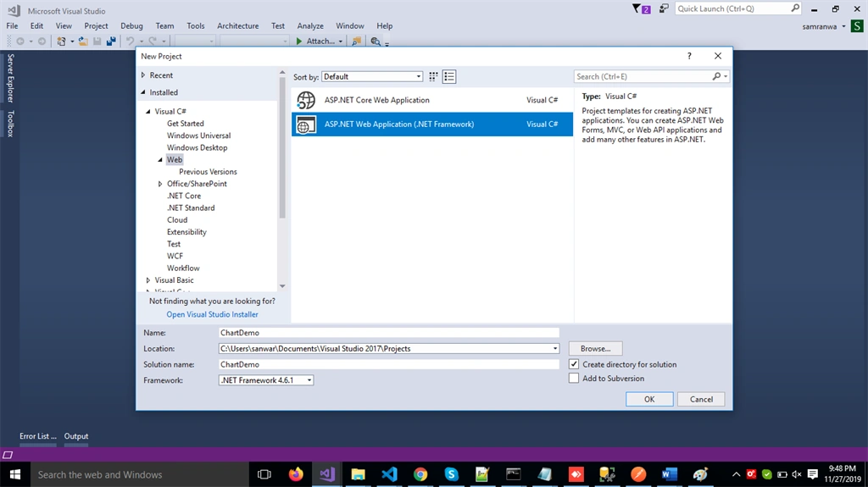Select the Cloud category
The image size is (868, 487).
(177, 219)
